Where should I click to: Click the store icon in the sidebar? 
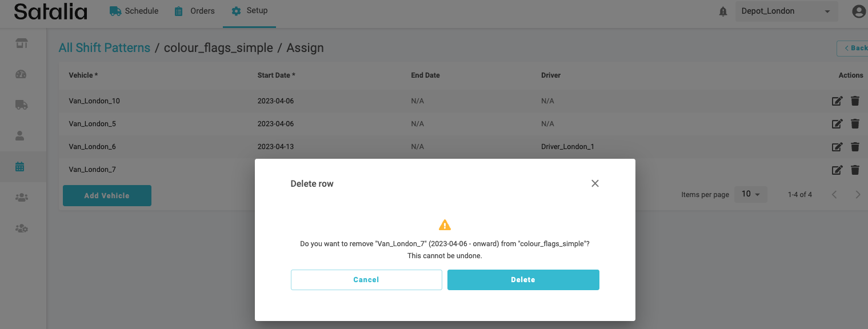(21, 43)
